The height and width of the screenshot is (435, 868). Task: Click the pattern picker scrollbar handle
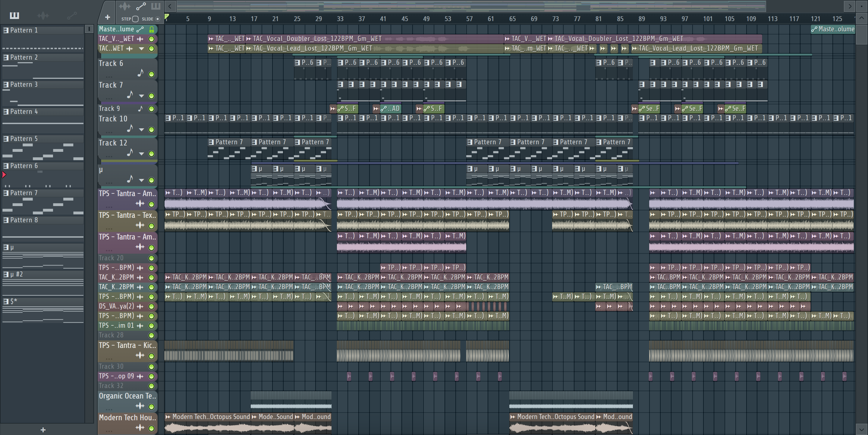(89, 29)
